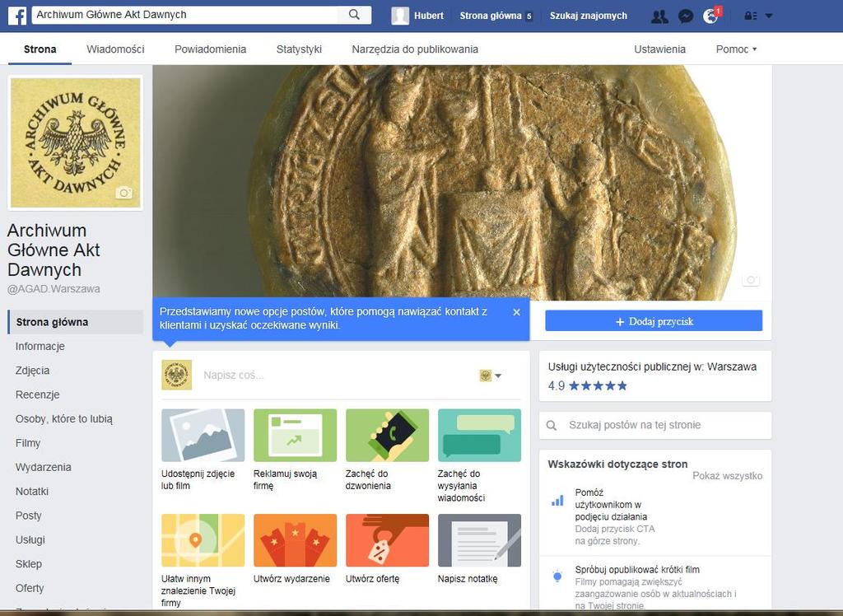The image size is (843, 616).
Task: Click Pomóż użytkownikom w podjęciu działania tip
Action: coord(611,505)
